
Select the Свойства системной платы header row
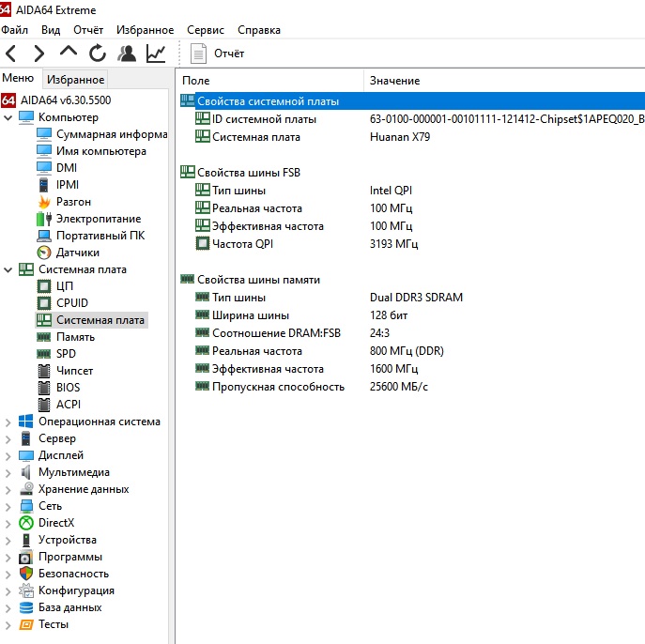click(412, 101)
